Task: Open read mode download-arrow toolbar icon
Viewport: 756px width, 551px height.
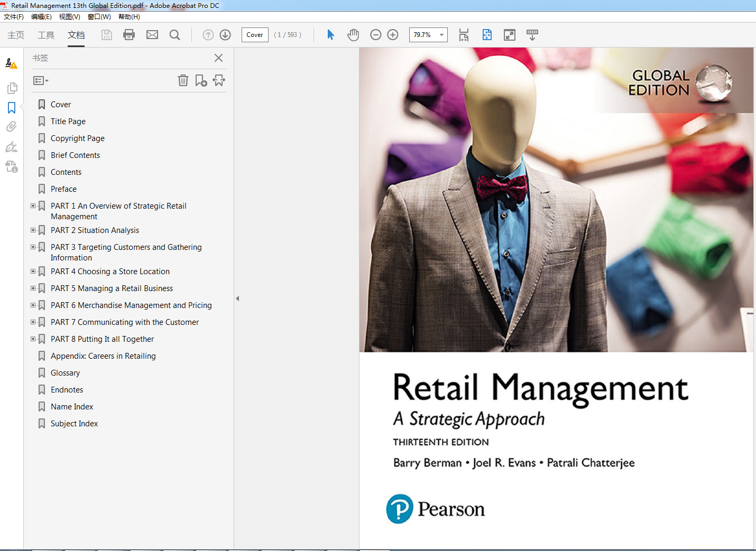Action: [x=532, y=35]
